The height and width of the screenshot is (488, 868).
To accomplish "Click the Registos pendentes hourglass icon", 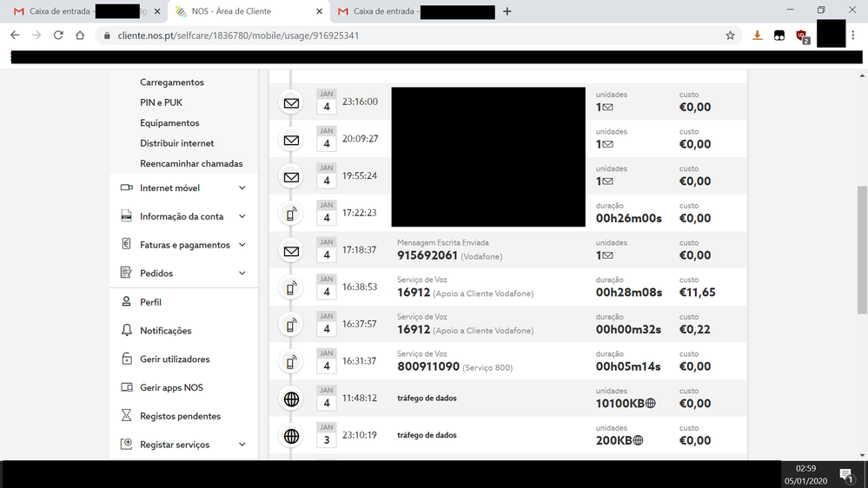I will (x=127, y=416).
